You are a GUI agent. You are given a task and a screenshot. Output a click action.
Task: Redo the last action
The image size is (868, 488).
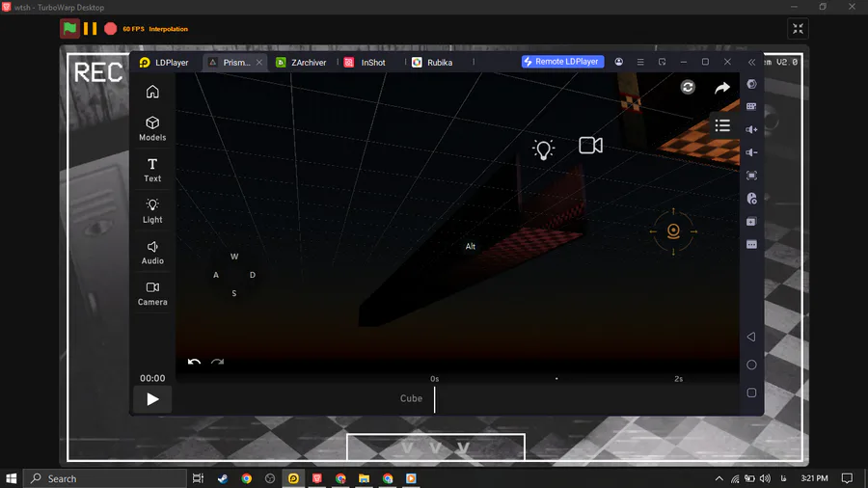coord(217,362)
